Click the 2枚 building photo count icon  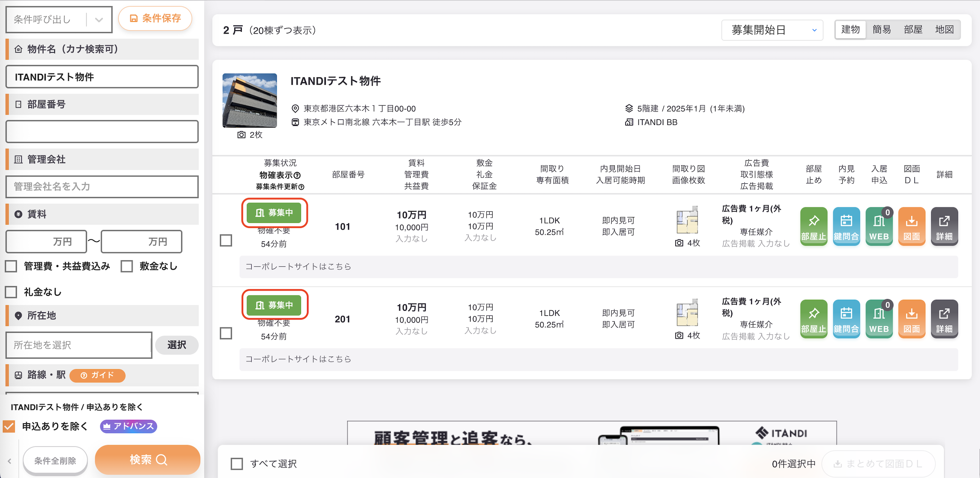pos(241,135)
